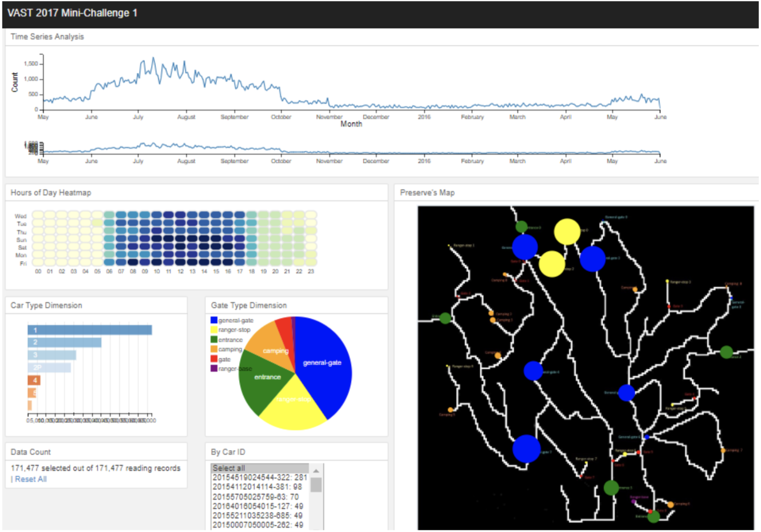Click the Reset All link
This screenshot has width=761, height=532.
point(31,479)
